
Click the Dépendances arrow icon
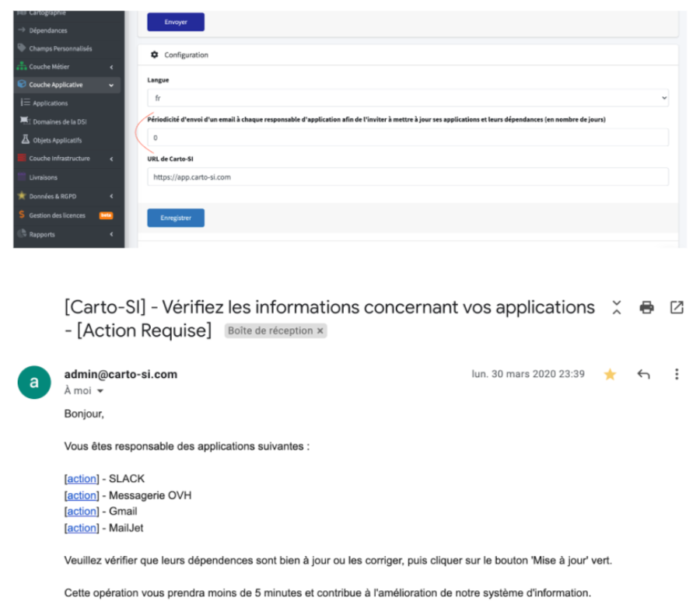(22, 30)
